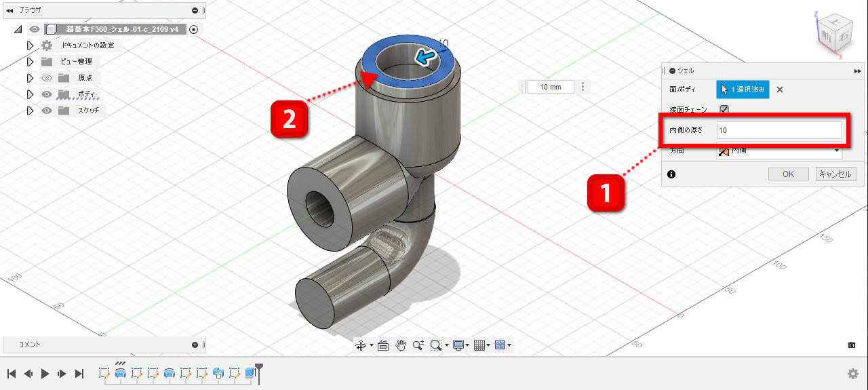Open the Grid and Snaps dropdown arrow

point(489,346)
